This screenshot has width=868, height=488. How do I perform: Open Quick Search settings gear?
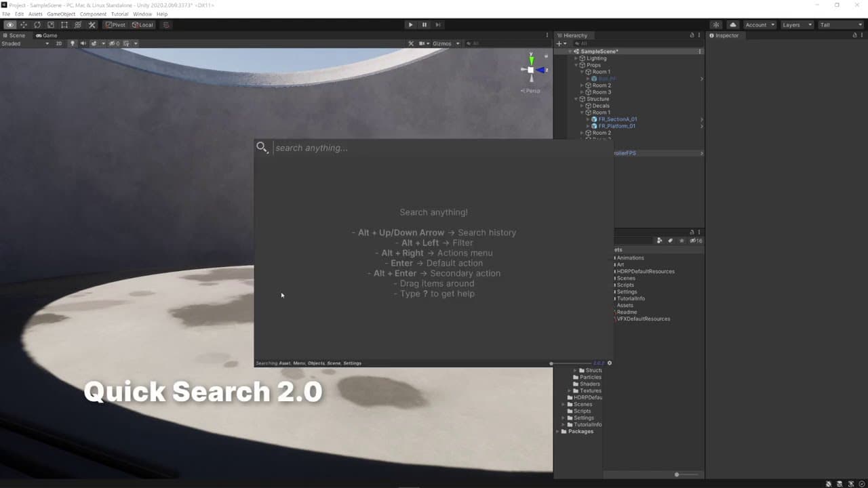point(609,363)
